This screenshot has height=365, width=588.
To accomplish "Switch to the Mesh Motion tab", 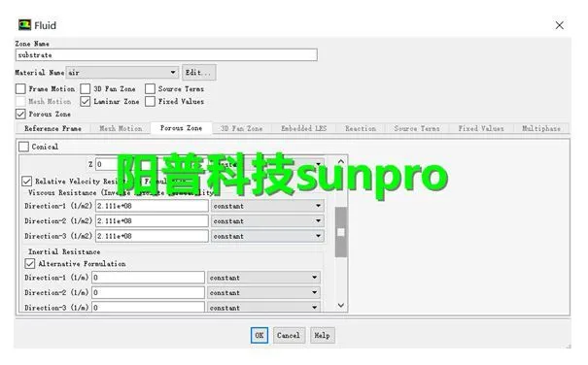I will (x=121, y=128).
